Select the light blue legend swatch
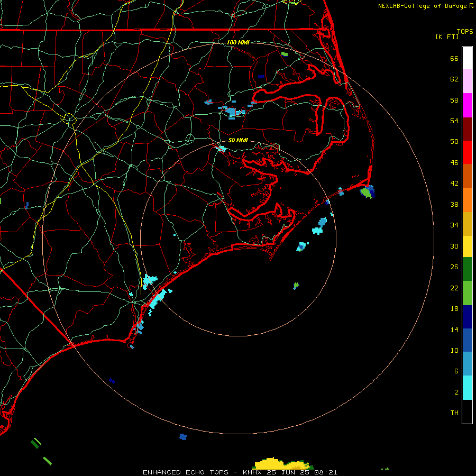The width and height of the screenshot is (476, 476). point(467,364)
